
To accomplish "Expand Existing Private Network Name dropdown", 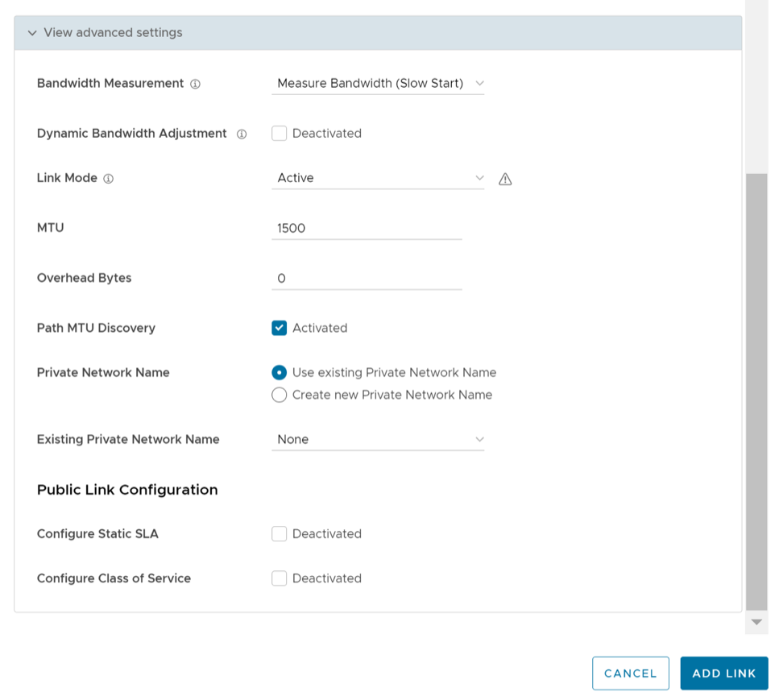I will [378, 439].
